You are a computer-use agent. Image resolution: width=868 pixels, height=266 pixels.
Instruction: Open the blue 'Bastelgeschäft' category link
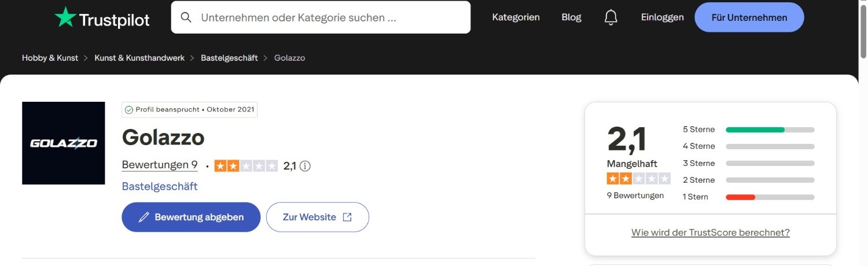[x=160, y=186]
